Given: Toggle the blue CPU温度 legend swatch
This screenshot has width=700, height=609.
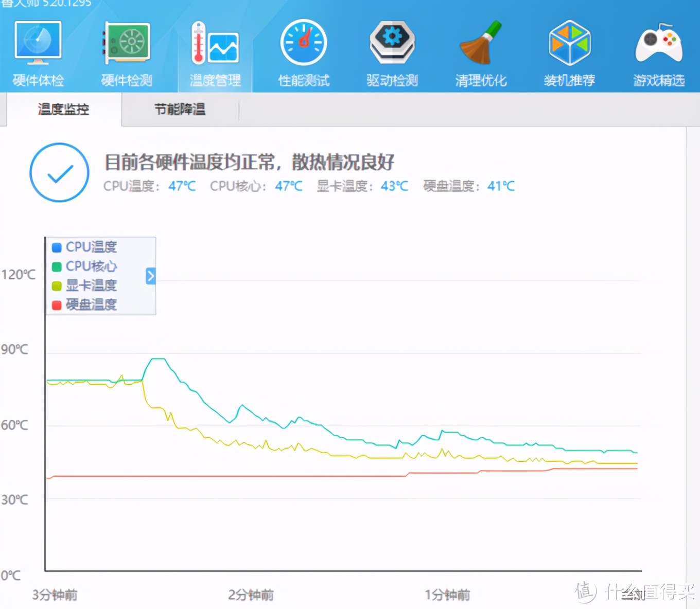Looking at the screenshot, I should 57,247.
